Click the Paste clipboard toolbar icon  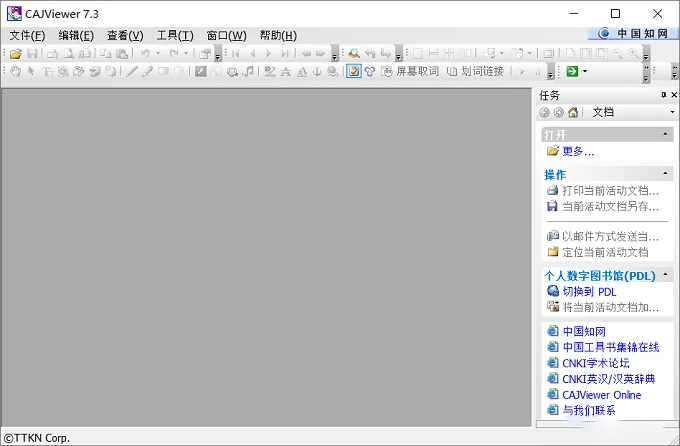tap(122, 54)
